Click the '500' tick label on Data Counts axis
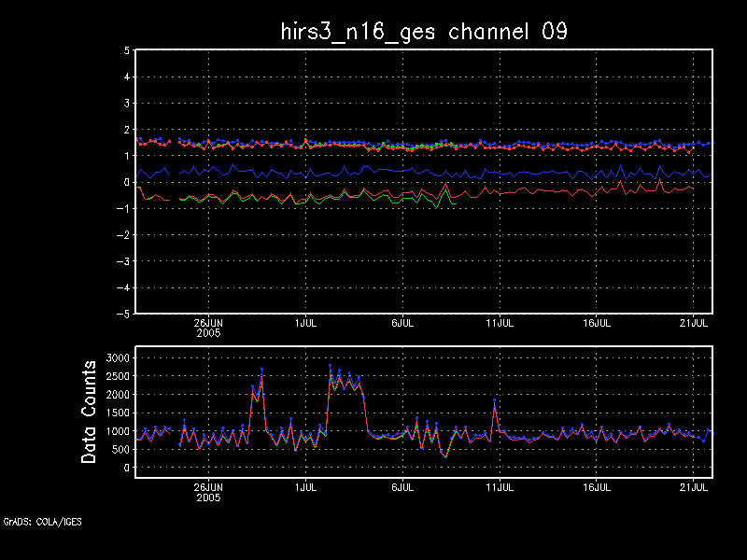The height and width of the screenshot is (560, 747). click(x=119, y=450)
